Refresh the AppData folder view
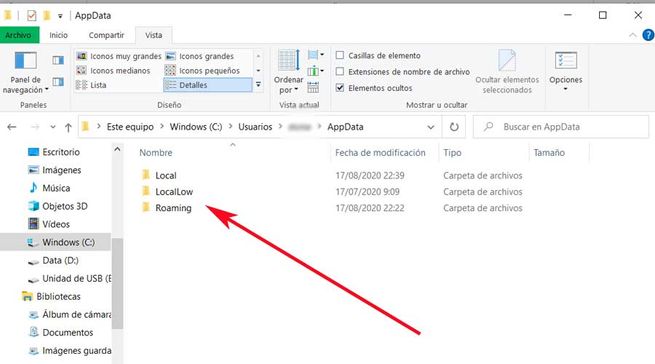655x364 pixels. coord(454,127)
